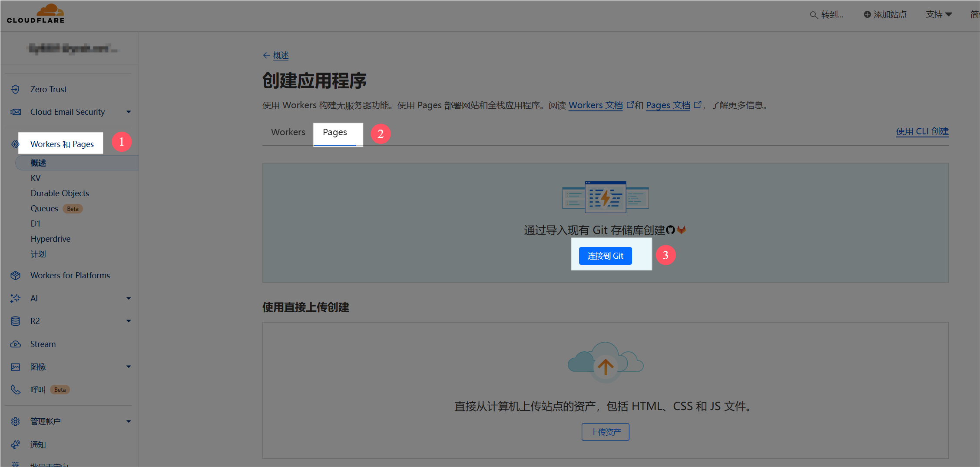Open Workers 和 Pages in sidebar

(62, 144)
